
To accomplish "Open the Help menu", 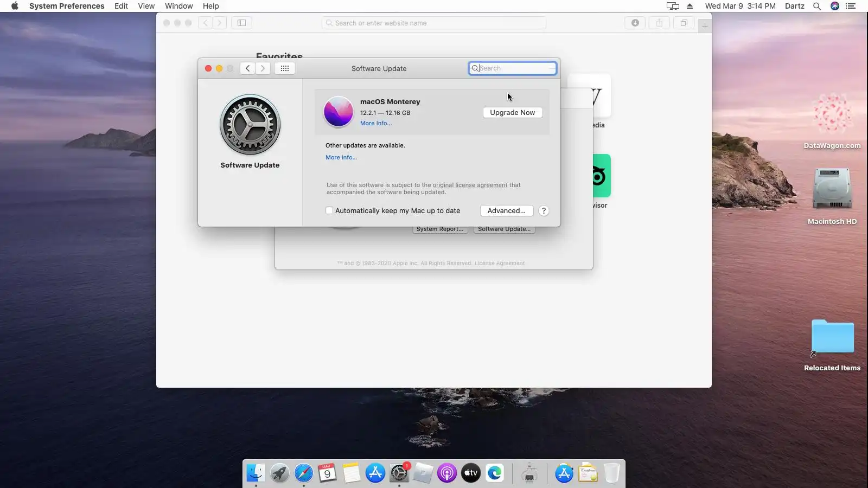I will click(211, 6).
